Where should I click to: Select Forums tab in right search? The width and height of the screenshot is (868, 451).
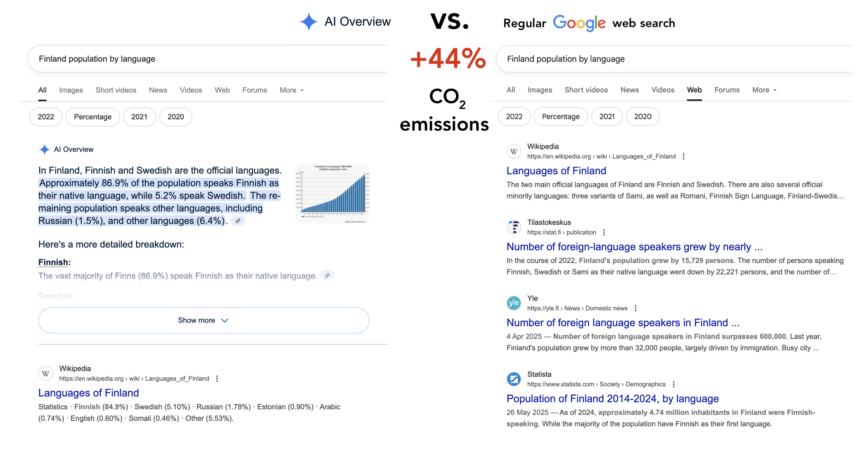click(727, 90)
